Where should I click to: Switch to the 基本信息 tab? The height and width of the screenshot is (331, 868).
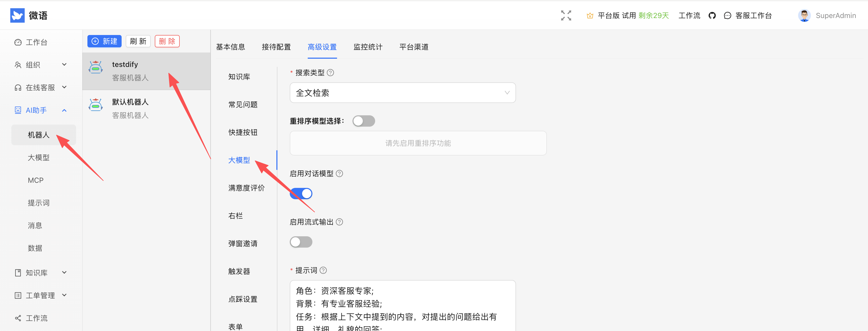(230, 47)
